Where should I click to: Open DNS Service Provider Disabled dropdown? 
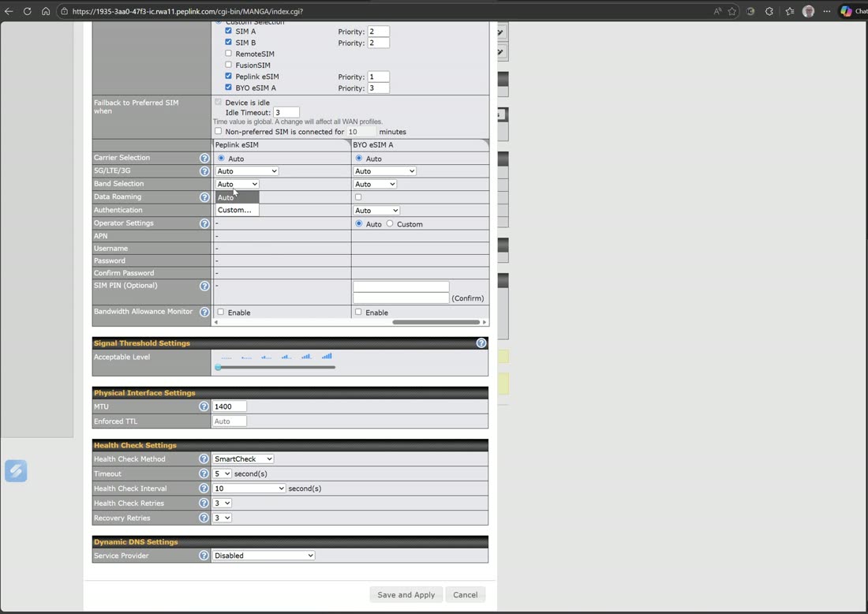tap(264, 556)
